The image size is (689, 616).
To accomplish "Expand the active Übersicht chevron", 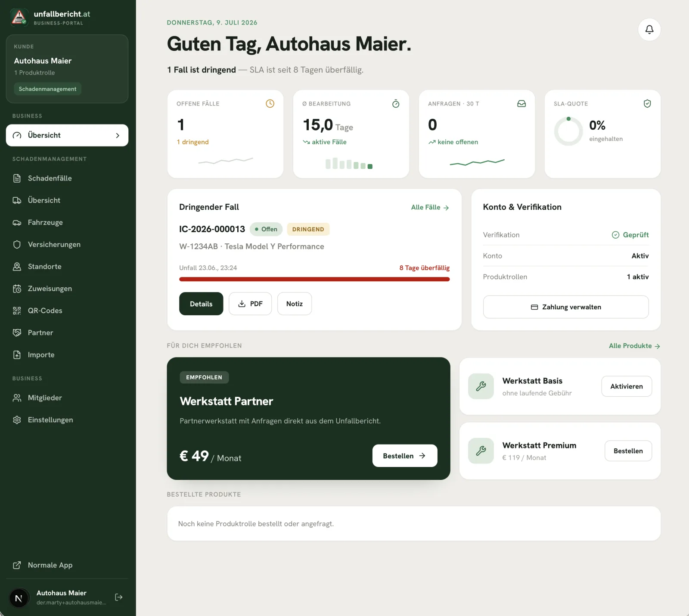I will [118, 135].
